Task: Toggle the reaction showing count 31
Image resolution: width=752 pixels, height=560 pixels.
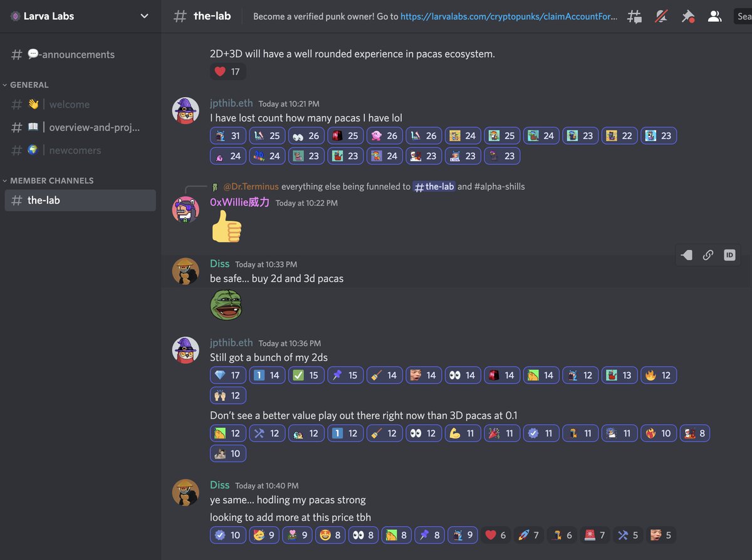Action: coord(228,135)
